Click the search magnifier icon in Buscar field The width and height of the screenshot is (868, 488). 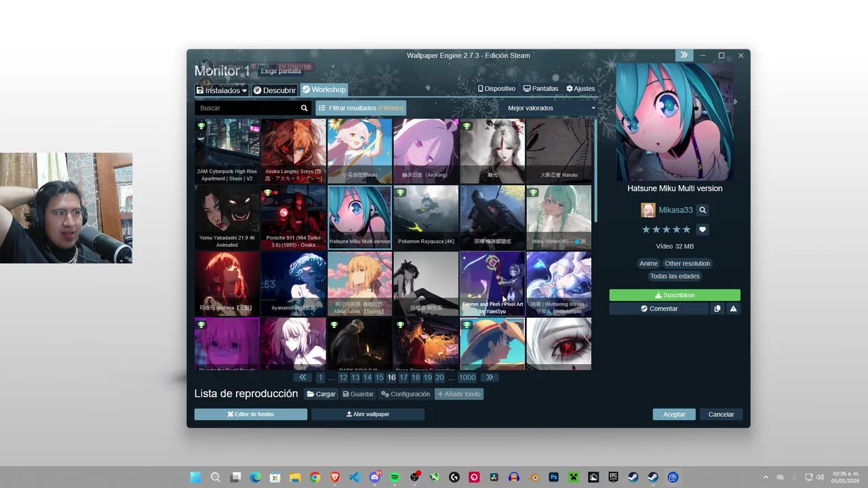(x=304, y=108)
